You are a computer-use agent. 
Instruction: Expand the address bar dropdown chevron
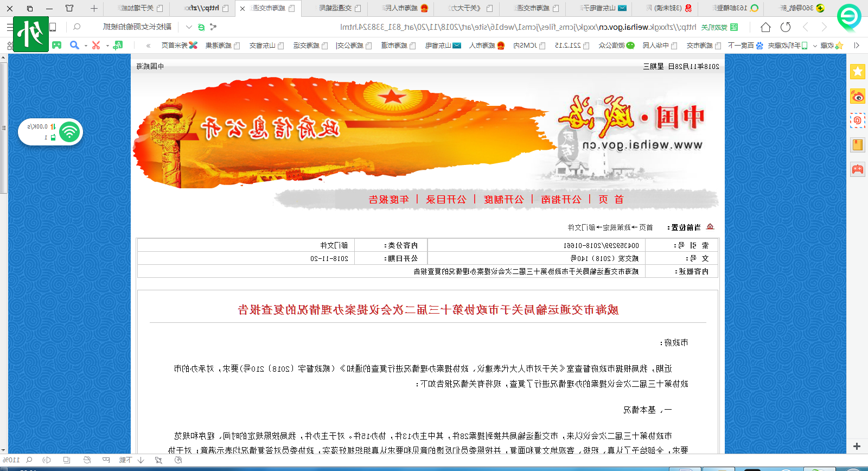click(189, 27)
